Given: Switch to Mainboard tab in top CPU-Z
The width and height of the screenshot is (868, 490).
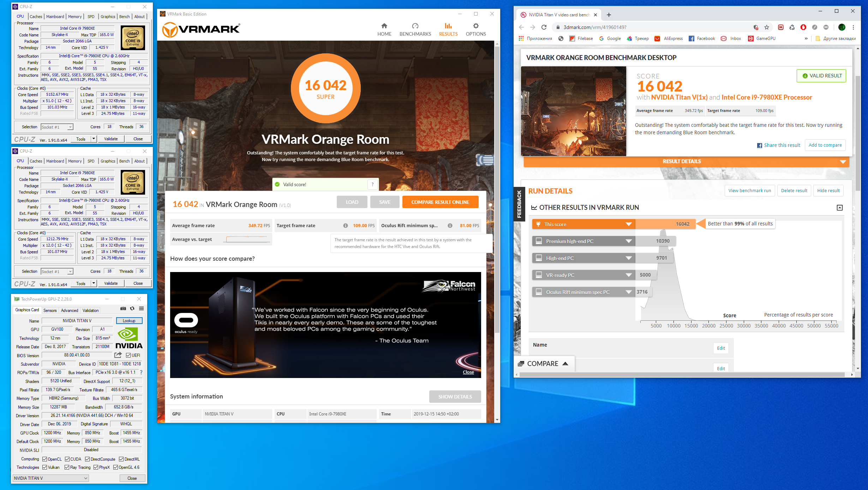Looking at the screenshot, I should click(55, 17).
